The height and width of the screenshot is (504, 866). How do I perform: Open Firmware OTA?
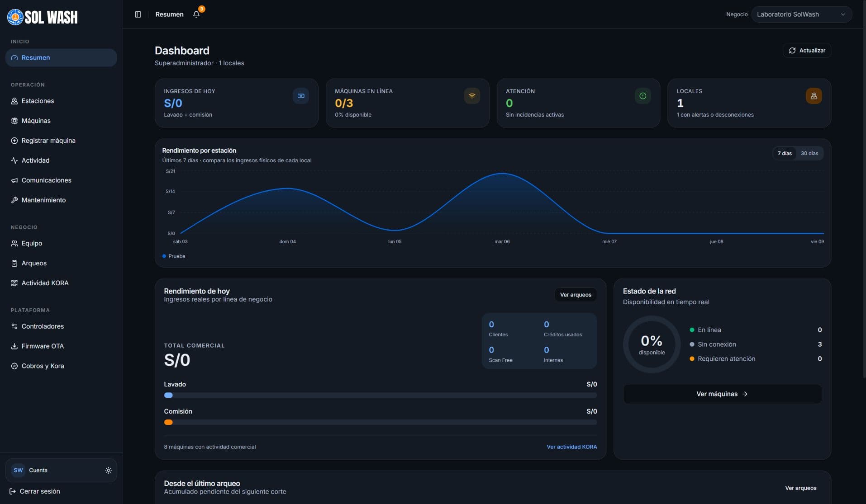(x=61, y=346)
